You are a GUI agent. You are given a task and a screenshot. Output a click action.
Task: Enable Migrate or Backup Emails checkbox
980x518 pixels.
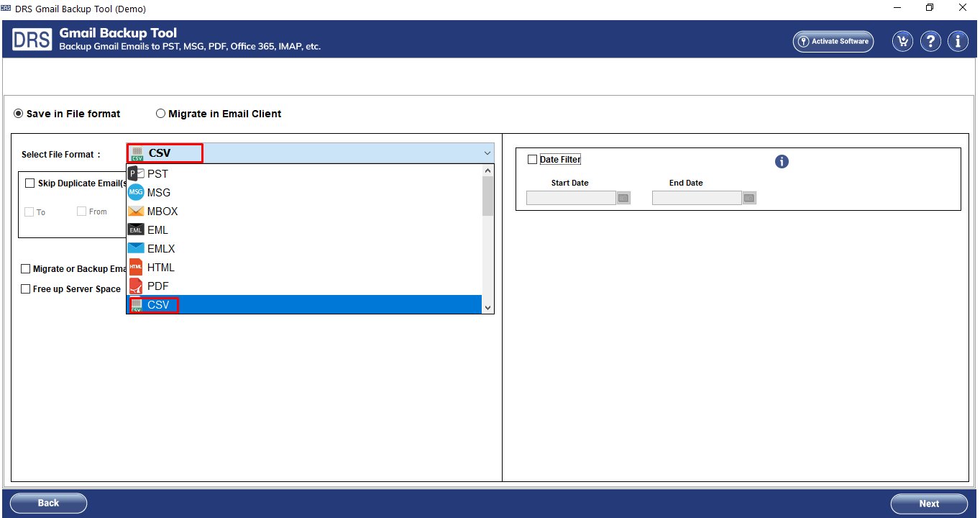(26, 269)
